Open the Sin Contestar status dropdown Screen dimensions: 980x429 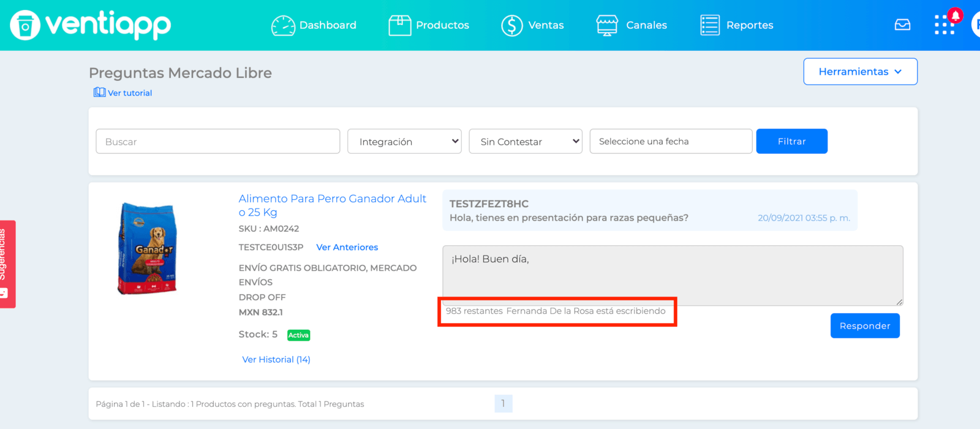pyautogui.click(x=526, y=142)
